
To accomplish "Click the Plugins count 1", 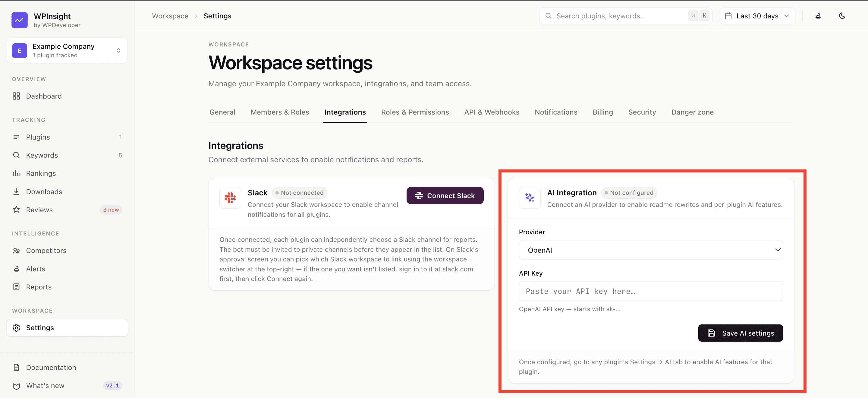I will 120,137.
